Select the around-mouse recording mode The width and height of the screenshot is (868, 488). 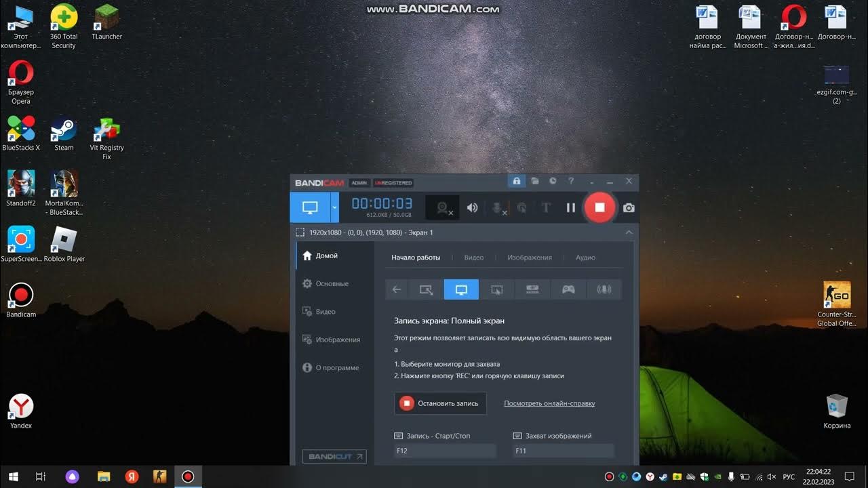click(x=497, y=289)
